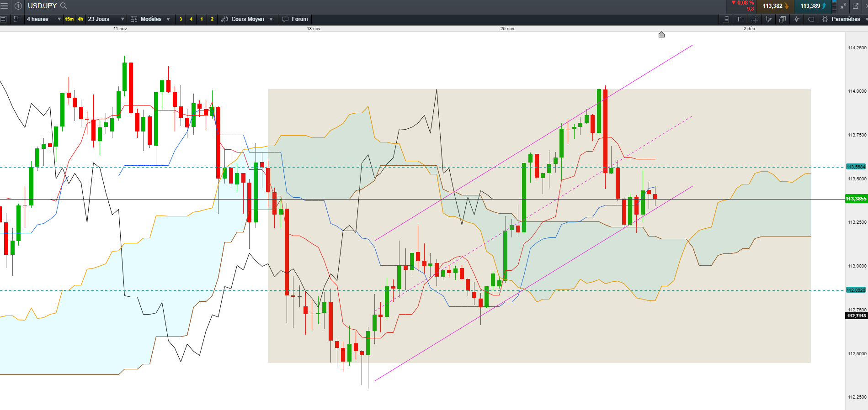Click the Cours Moyen label
This screenshot has height=410, width=868.
[248, 19]
